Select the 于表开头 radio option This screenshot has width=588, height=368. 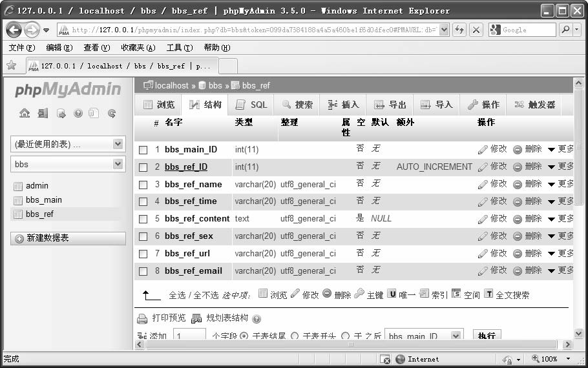click(295, 336)
